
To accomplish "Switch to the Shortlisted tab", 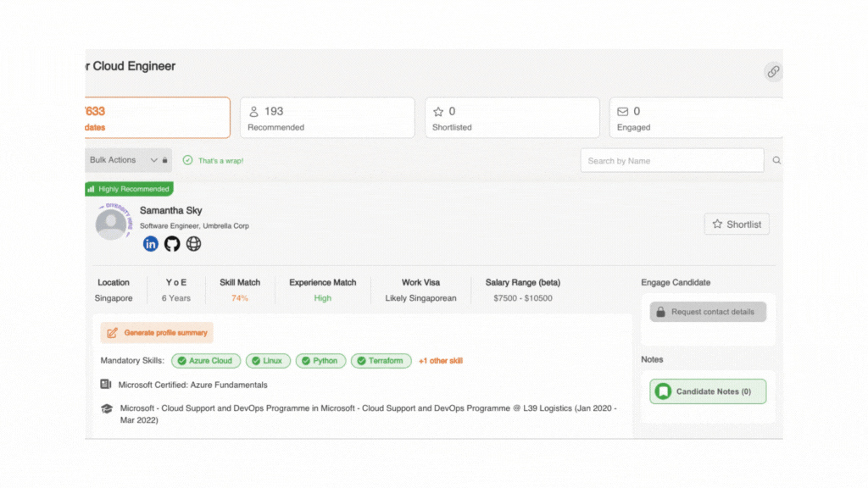I will [512, 117].
